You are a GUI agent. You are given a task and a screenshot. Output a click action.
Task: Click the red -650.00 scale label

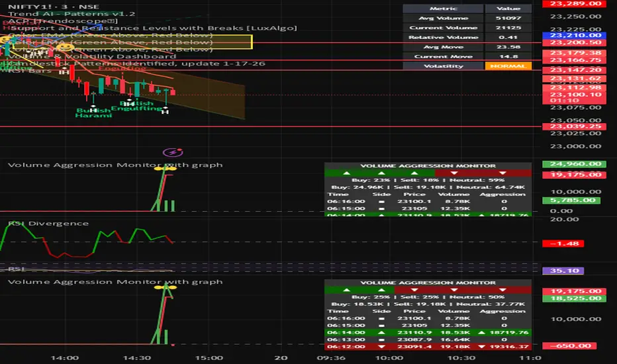(x=569, y=346)
